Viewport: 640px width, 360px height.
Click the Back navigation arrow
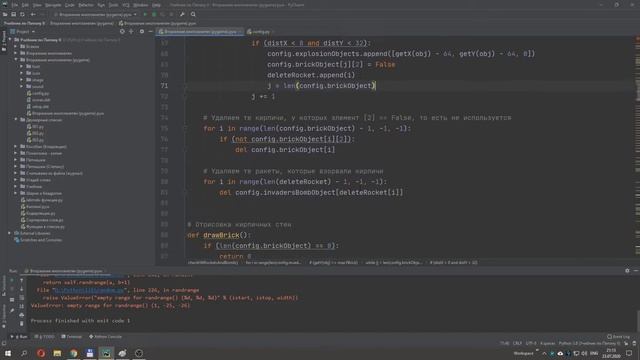(x=33, y=14)
